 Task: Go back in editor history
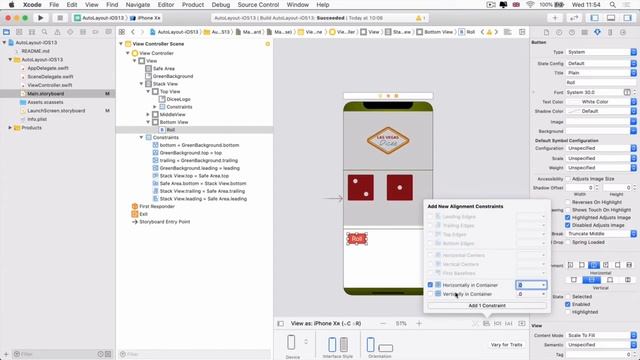coord(133,32)
